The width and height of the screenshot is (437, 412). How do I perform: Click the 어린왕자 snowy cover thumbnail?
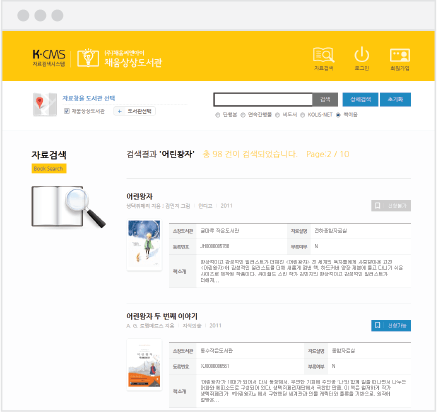coord(144,244)
